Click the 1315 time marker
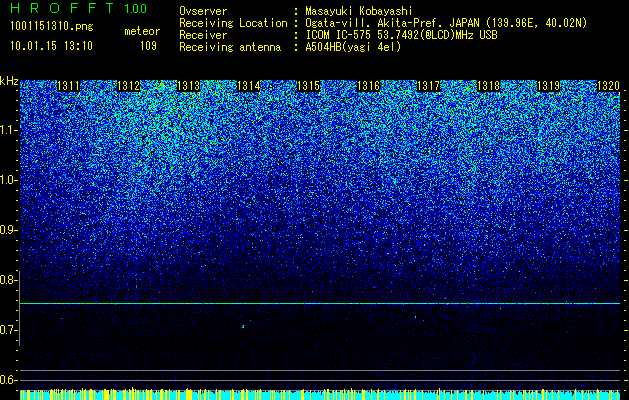The image size is (629, 400). 308,86
